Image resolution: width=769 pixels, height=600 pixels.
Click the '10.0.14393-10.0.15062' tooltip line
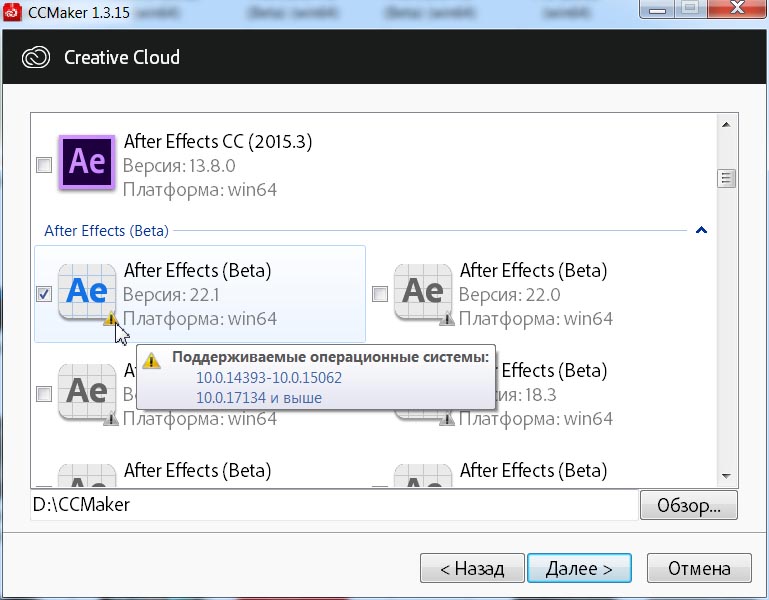[x=269, y=377]
